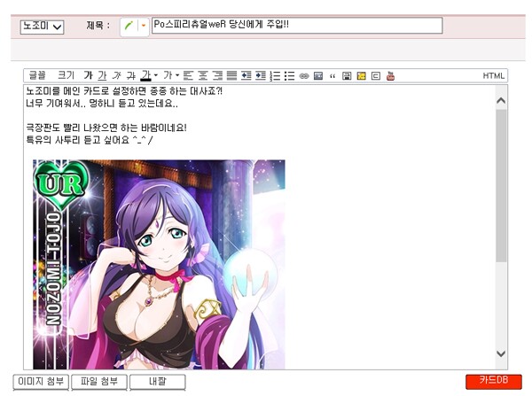
Task: Click the green pencil title icon
Action: tap(129, 26)
